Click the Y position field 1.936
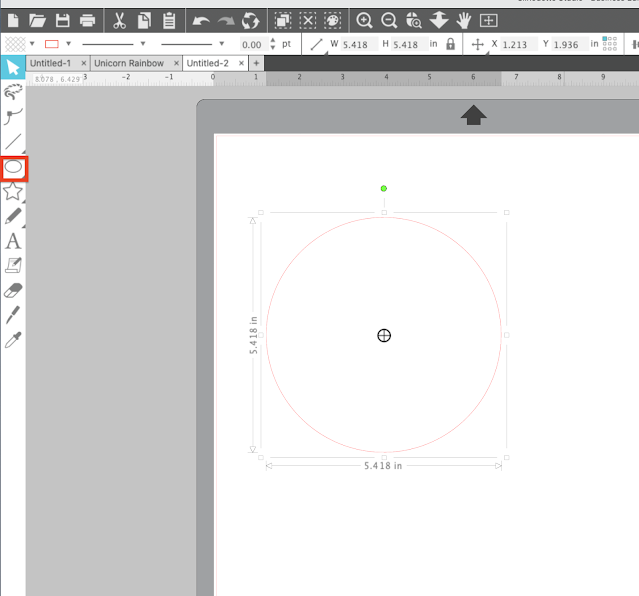The width and height of the screenshot is (639, 596). click(568, 44)
